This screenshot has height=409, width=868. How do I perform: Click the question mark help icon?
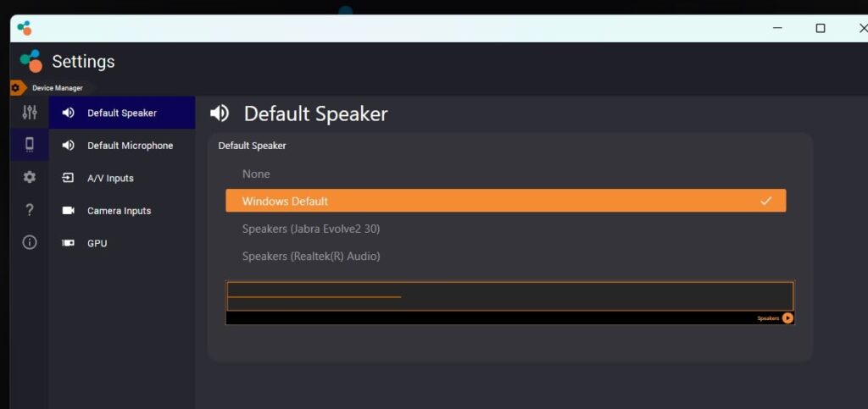[30, 210]
